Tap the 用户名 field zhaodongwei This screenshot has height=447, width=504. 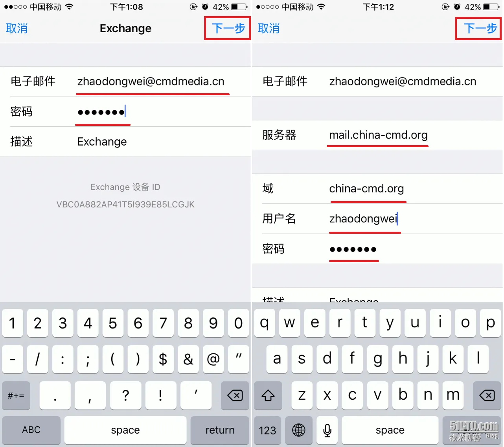click(377, 218)
